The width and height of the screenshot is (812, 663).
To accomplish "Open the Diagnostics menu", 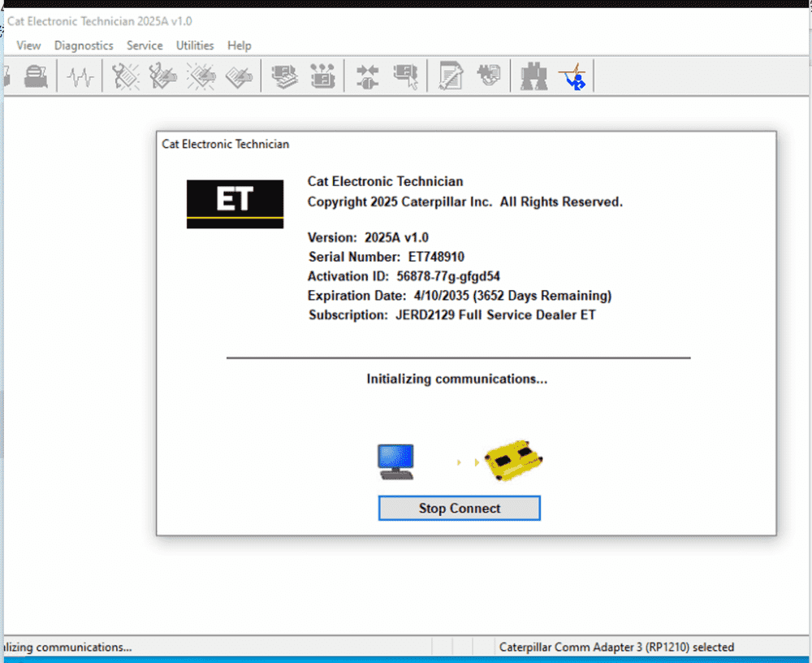I will click(x=84, y=45).
